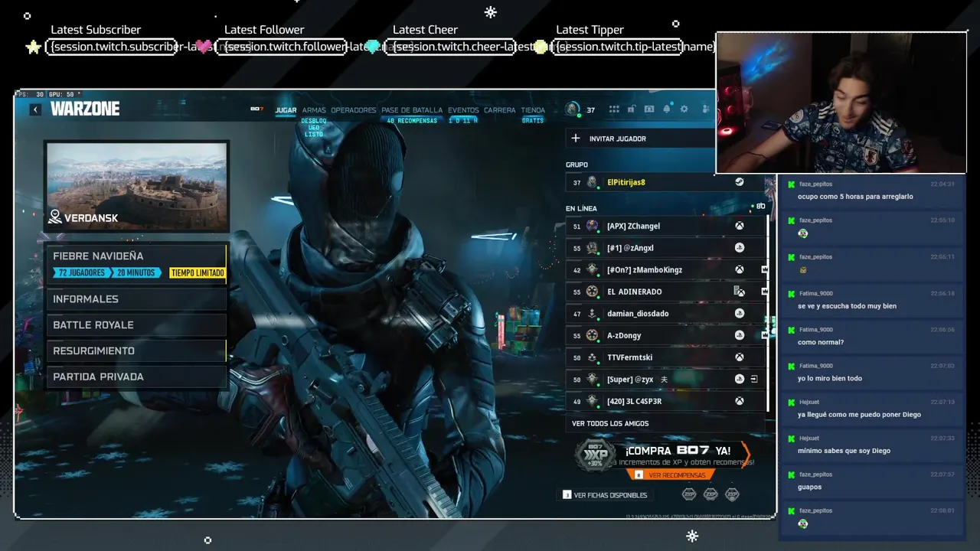Switch to the EVENTOS tab

click(x=463, y=110)
